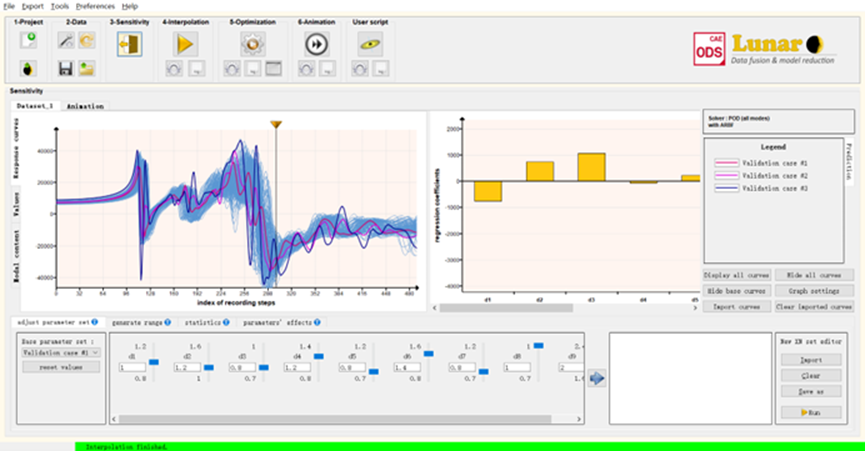The width and height of the screenshot is (865, 451).
Task: Click Hide base curves button
Action: click(x=736, y=291)
